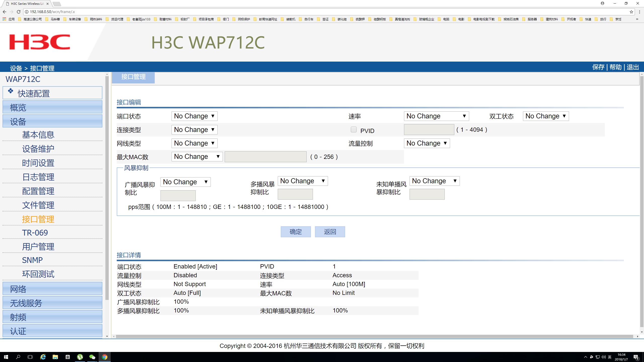Enable the PVID checkbox
Image resolution: width=644 pixels, height=362 pixels.
[353, 129]
